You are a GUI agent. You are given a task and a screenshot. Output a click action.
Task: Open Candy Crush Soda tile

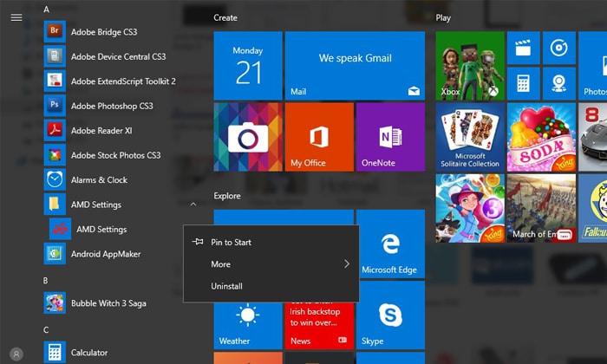tap(541, 137)
